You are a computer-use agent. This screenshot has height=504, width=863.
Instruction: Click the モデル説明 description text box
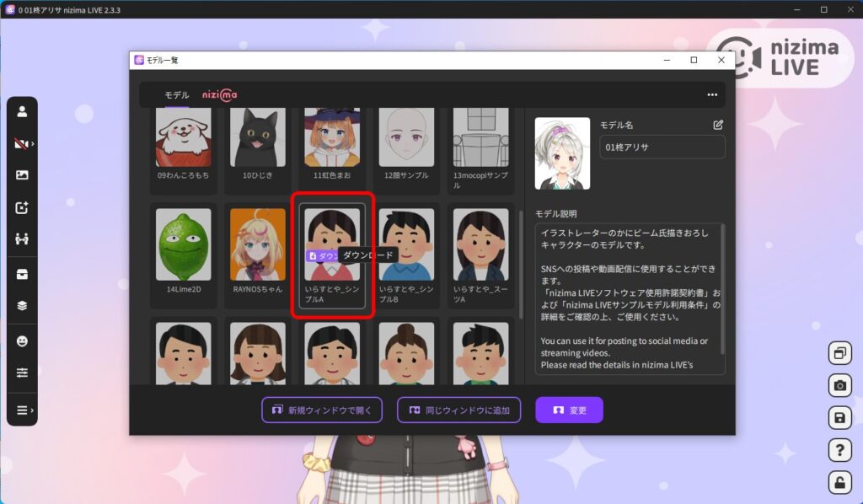(630, 298)
